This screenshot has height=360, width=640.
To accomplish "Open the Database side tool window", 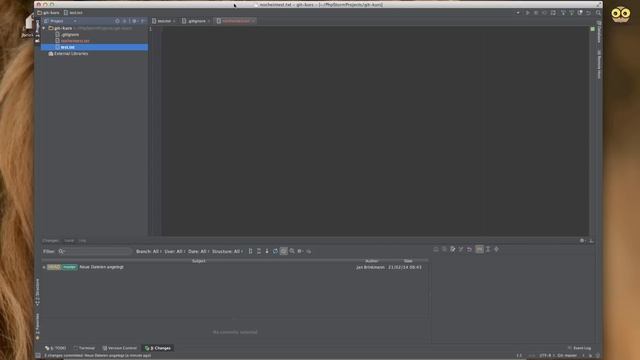I will [x=599, y=32].
